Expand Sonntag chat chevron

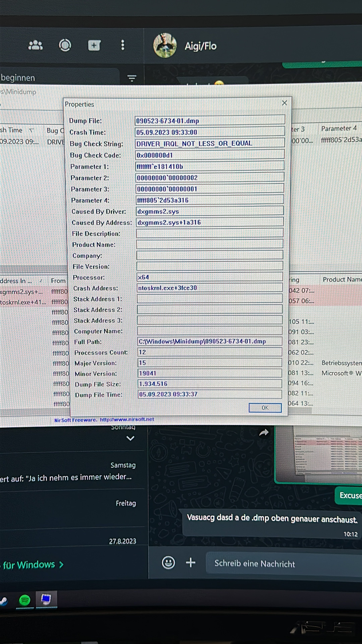coord(130,438)
